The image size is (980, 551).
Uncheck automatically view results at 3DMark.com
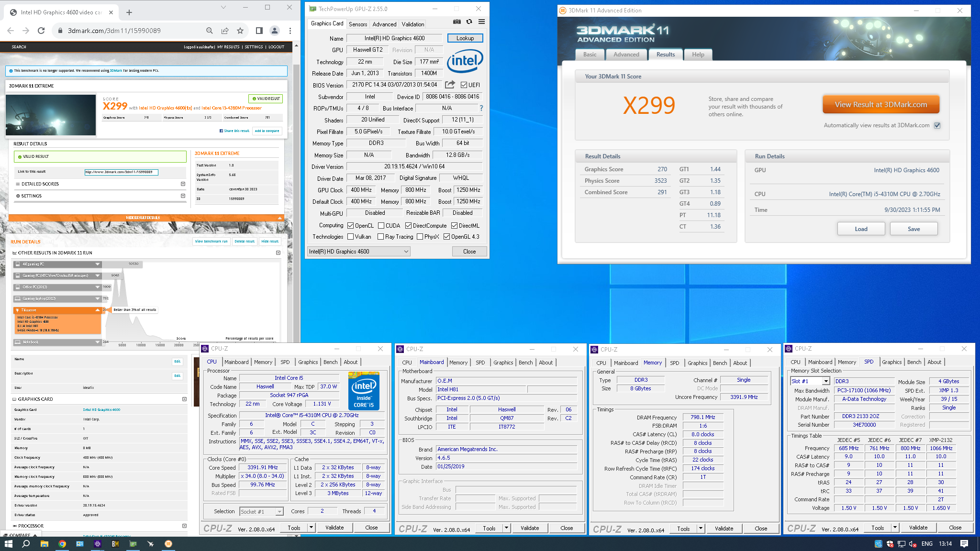937,125
